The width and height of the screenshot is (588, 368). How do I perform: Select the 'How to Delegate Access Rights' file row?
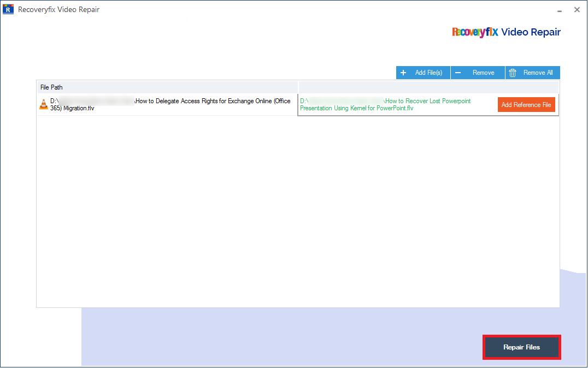coord(167,104)
